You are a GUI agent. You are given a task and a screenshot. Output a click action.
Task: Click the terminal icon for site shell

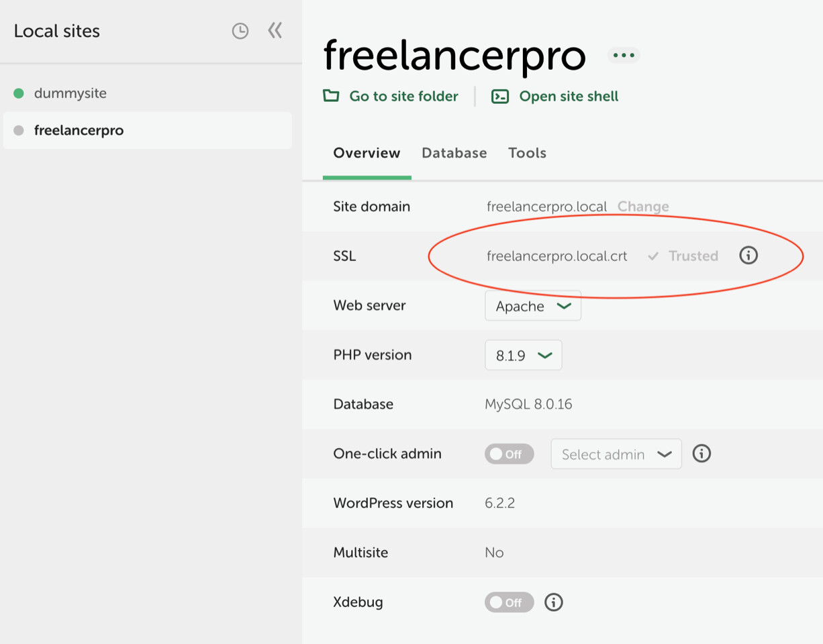coord(500,97)
